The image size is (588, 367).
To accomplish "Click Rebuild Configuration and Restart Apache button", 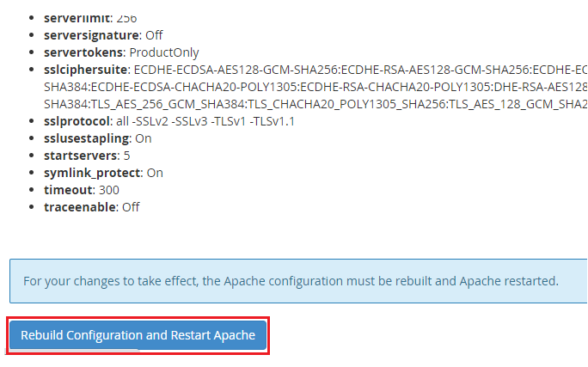I will point(138,335).
